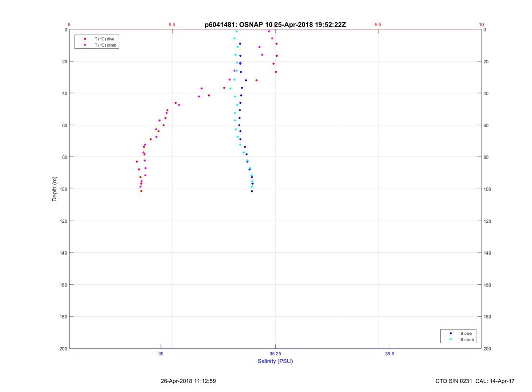Click the red temperature tick label 10

coord(481,24)
